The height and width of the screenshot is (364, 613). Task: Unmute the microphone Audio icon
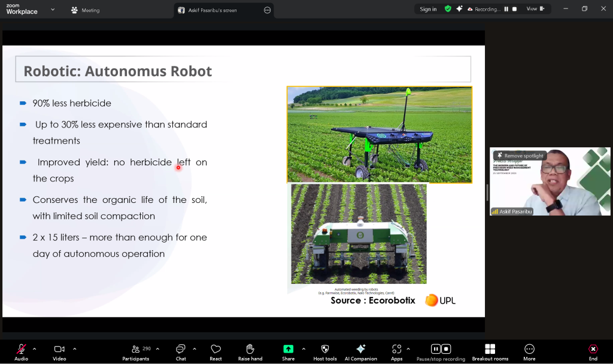coord(21,349)
